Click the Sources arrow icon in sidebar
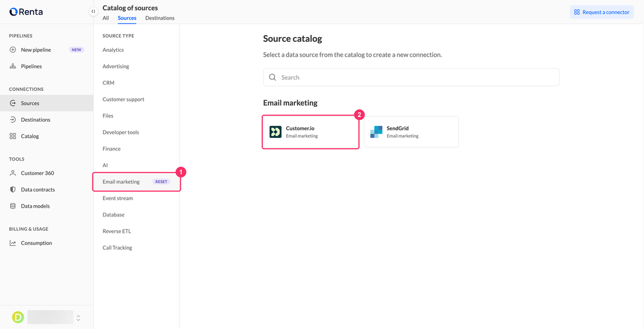Image resolution: width=644 pixels, height=329 pixels. point(13,103)
